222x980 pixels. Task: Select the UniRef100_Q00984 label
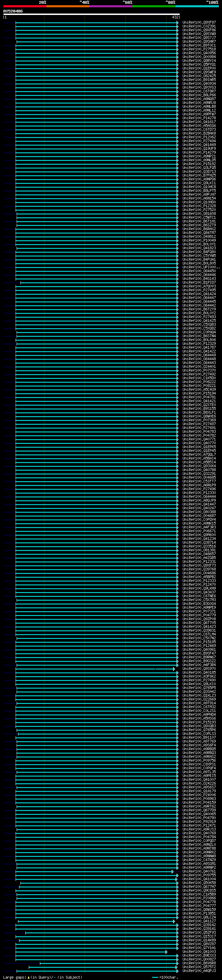pyautogui.click(x=199, y=57)
